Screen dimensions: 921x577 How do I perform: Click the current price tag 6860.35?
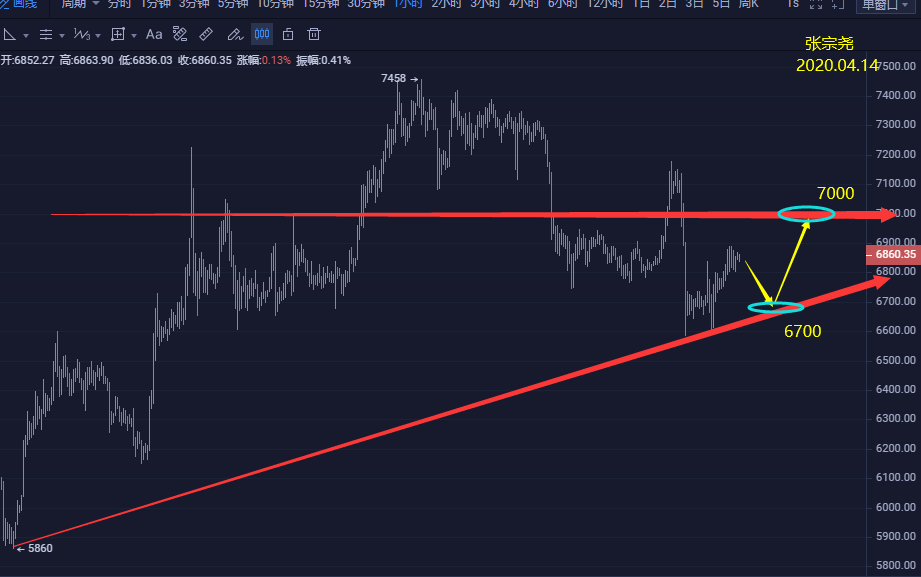(x=893, y=254)
